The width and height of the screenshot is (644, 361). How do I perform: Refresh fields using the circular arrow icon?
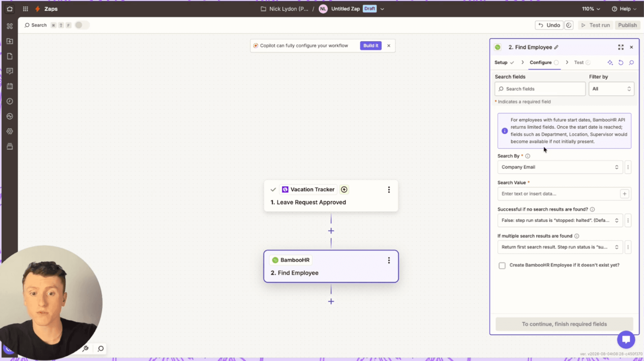pos(621,63)
